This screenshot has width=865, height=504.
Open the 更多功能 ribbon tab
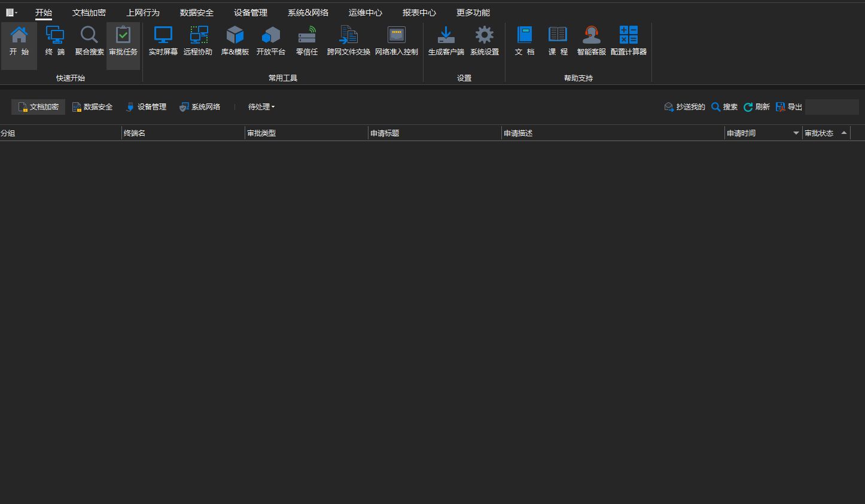coord(473,13)
